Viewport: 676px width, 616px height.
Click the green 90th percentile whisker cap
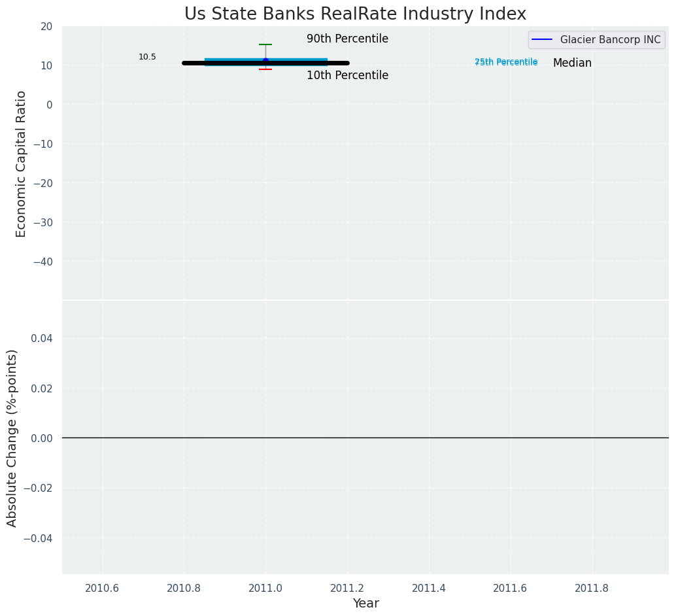(x=265, y=44)
